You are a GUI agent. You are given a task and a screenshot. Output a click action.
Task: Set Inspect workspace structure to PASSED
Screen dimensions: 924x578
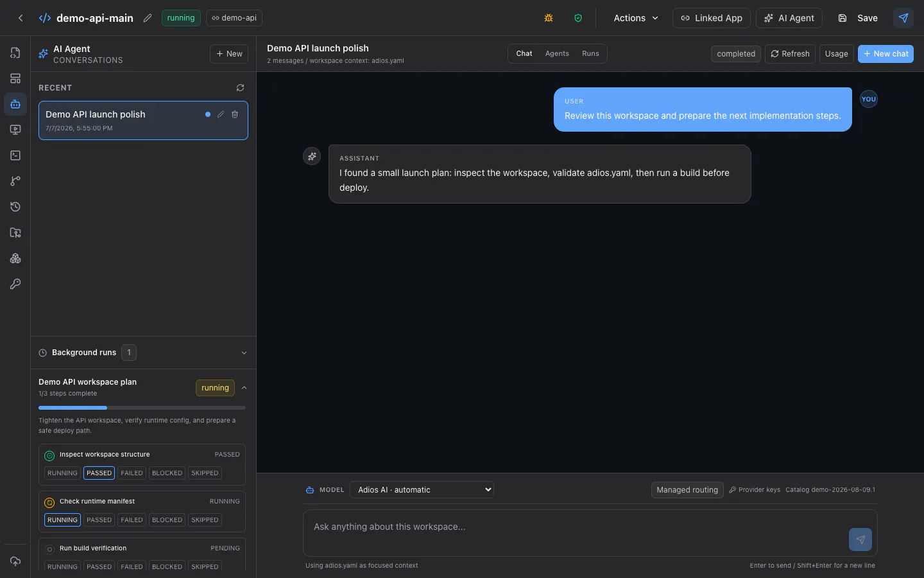tap(99, 473)
